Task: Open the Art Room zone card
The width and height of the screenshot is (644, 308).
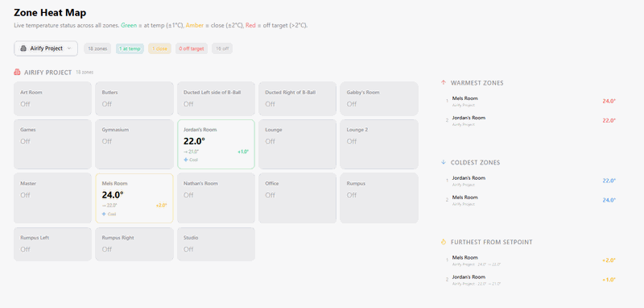Action: click(52, 98)
